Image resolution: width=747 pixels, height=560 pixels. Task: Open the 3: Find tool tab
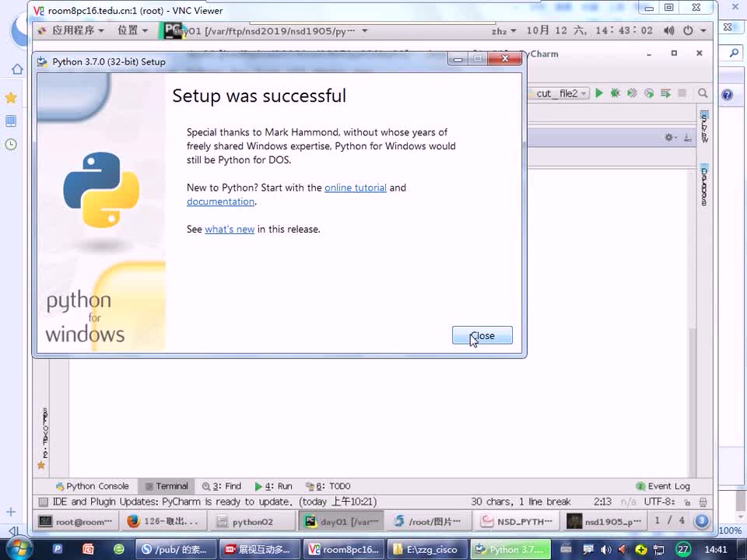pos(222,486)
